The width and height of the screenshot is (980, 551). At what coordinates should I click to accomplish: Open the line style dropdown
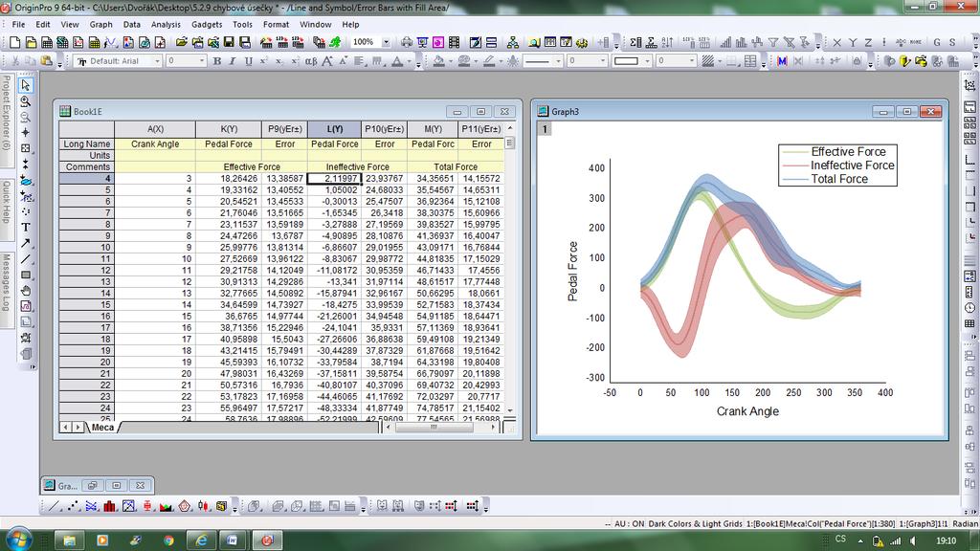[x=558, y=61]
